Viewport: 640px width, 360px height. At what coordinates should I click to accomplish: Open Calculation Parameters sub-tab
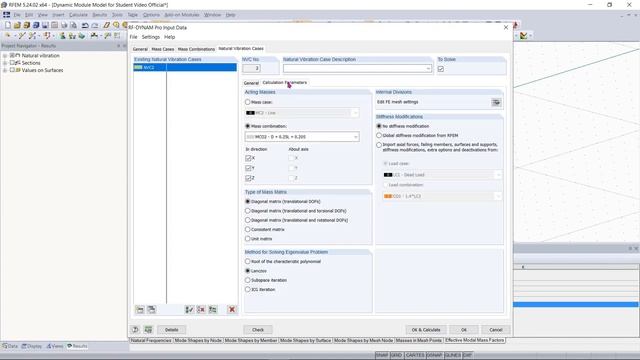(x=284, y=82)
